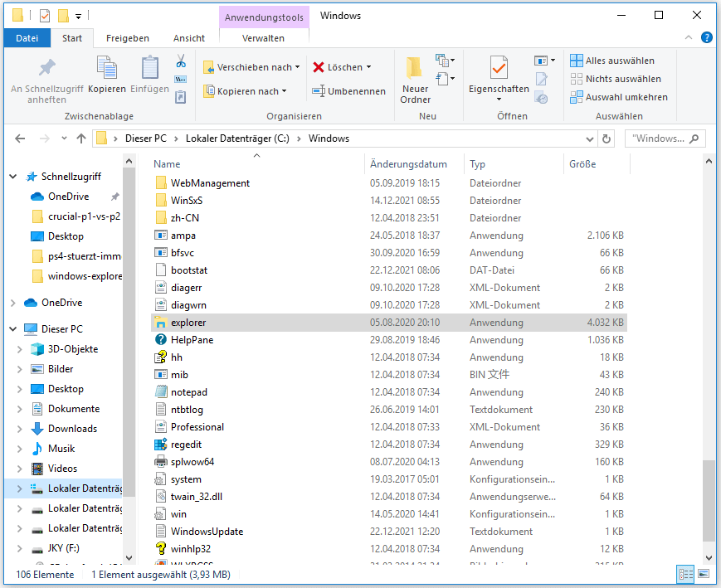Image resolution: width=721 pixels, height=588 pixels.
Task: Open the Einfacher Zugriff dropdown
Action: (445, 79)
